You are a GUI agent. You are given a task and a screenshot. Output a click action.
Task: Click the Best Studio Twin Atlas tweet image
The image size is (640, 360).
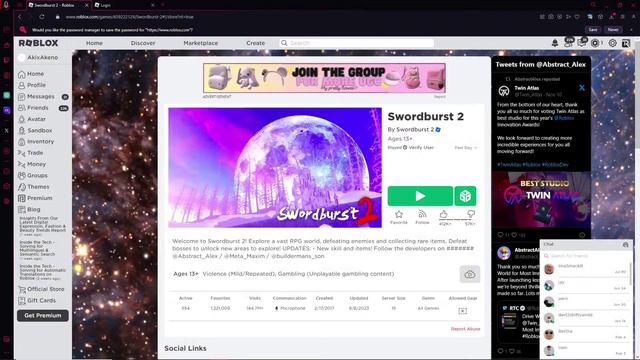541,200
